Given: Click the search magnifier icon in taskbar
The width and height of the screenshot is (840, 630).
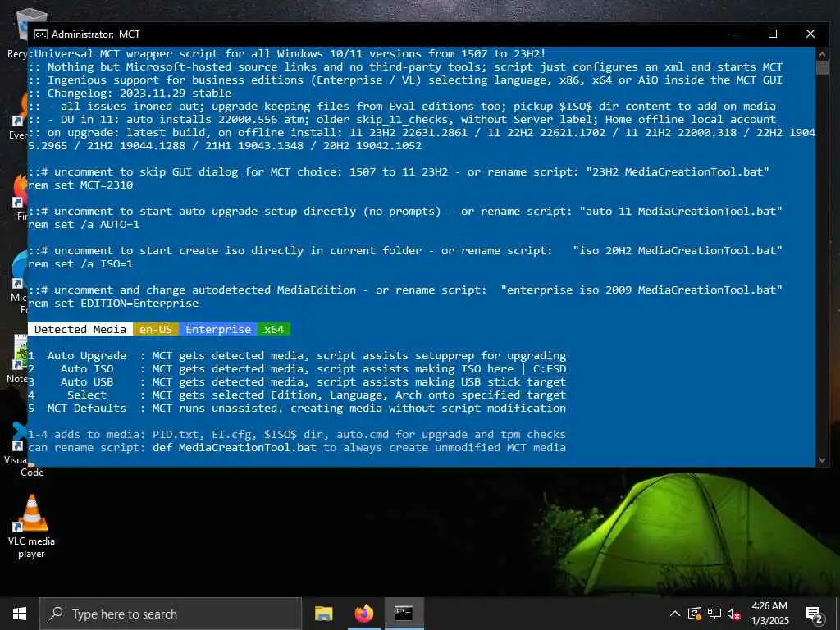Looking at the screenshot, I should tap(56, 614).
